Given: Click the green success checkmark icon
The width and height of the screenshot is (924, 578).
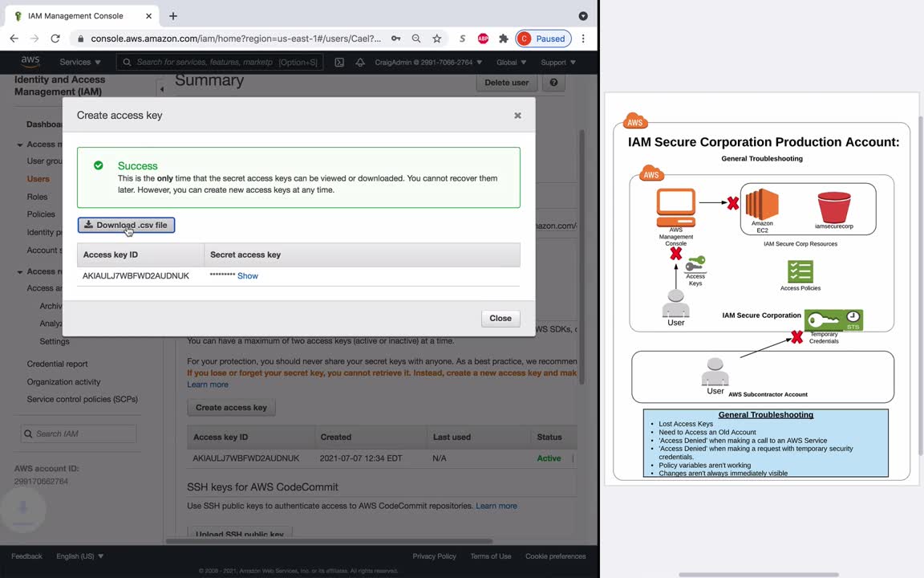Looking at the screenshot, I should tap(99, 165).
